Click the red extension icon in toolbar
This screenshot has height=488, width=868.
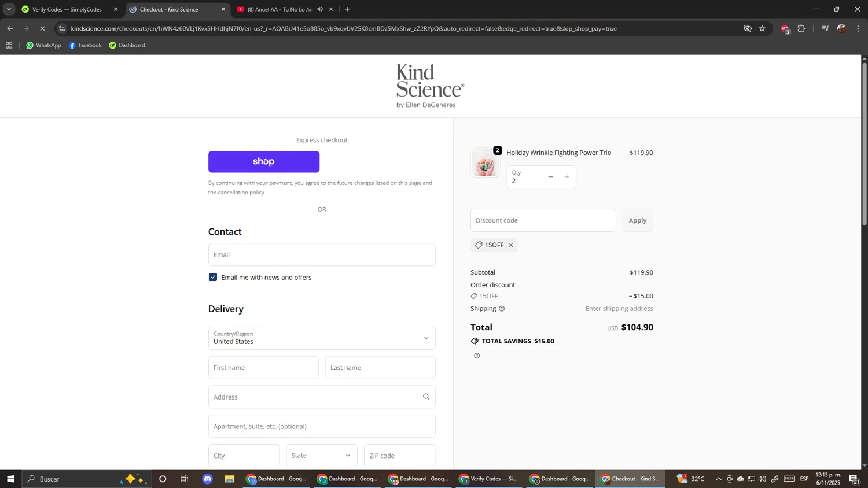[785, 29]
